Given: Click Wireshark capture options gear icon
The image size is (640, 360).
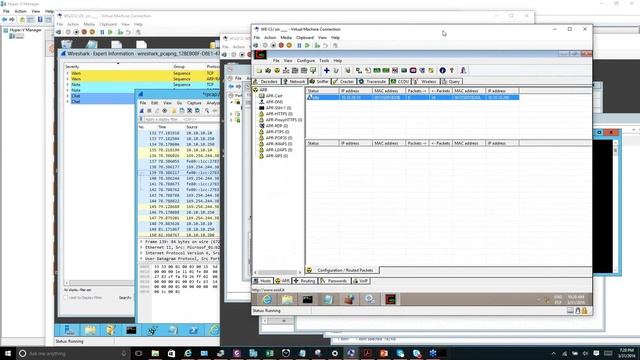Looking at the screenshot, I should point(164,111).
